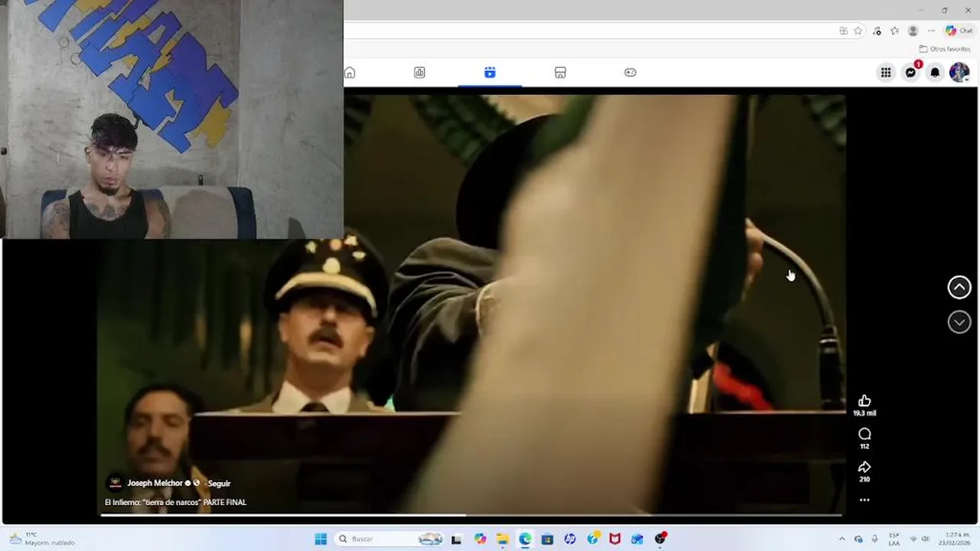Viewport: 980px width, 551px height.
Task: Click the taskbar Buscar search box
Action: (x=390, y=539)
